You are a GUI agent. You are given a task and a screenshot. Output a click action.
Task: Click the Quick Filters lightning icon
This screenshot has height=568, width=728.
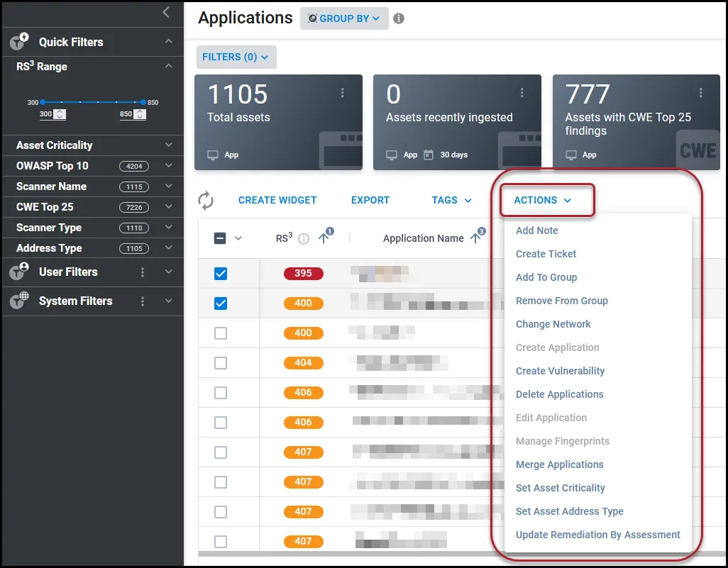19,42
